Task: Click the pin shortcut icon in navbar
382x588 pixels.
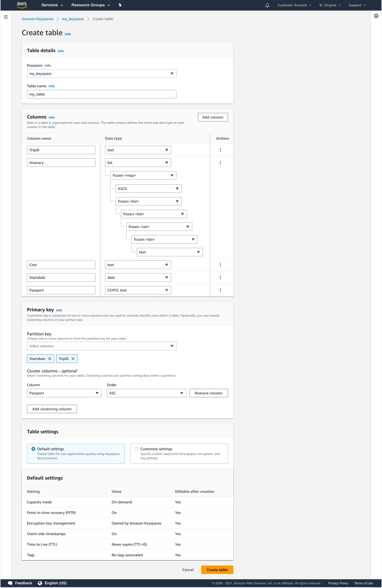Action: tap(120, 5)
